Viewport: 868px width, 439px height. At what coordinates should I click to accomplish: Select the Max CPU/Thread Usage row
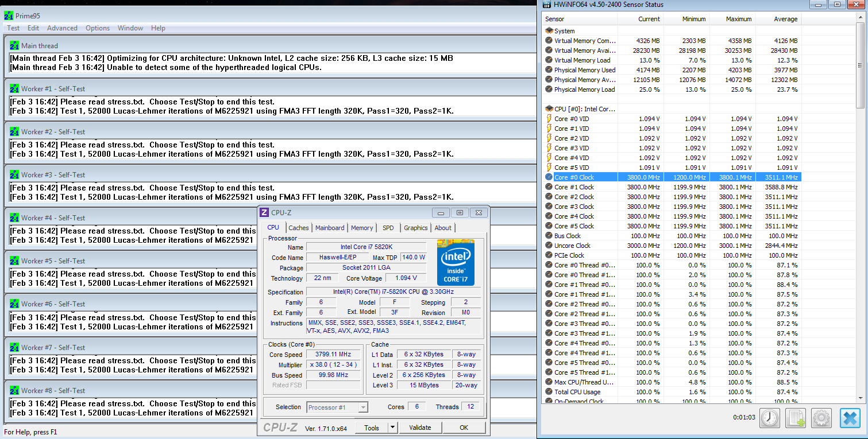(672, 382)
